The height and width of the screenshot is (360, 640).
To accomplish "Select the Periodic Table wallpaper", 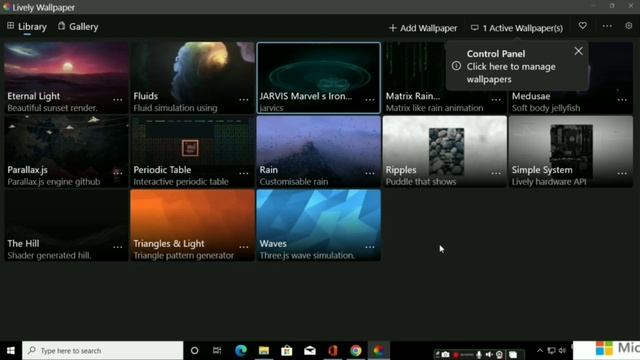I will 192,151.
